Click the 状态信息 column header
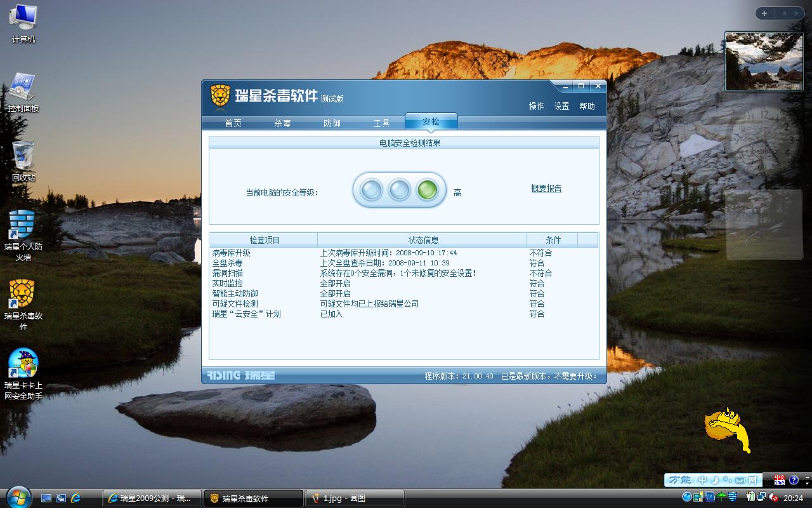 (422, 240)
